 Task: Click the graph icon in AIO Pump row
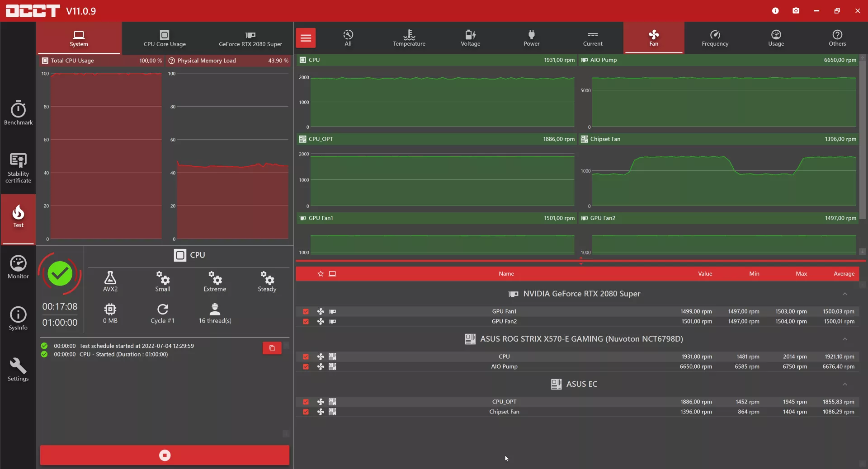coord(332,367)
